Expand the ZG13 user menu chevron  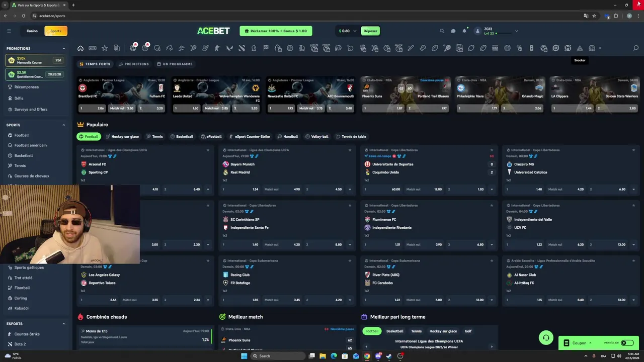coord(516,31)
